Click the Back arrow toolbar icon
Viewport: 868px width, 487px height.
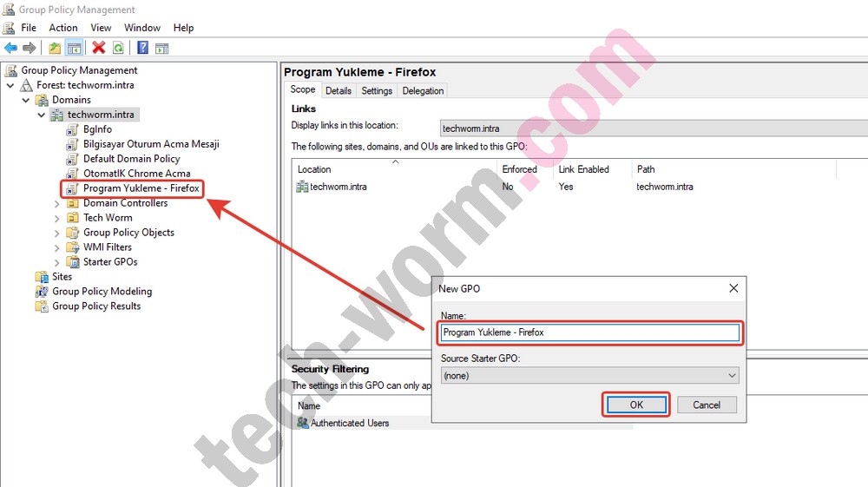(x=10, y=48)
